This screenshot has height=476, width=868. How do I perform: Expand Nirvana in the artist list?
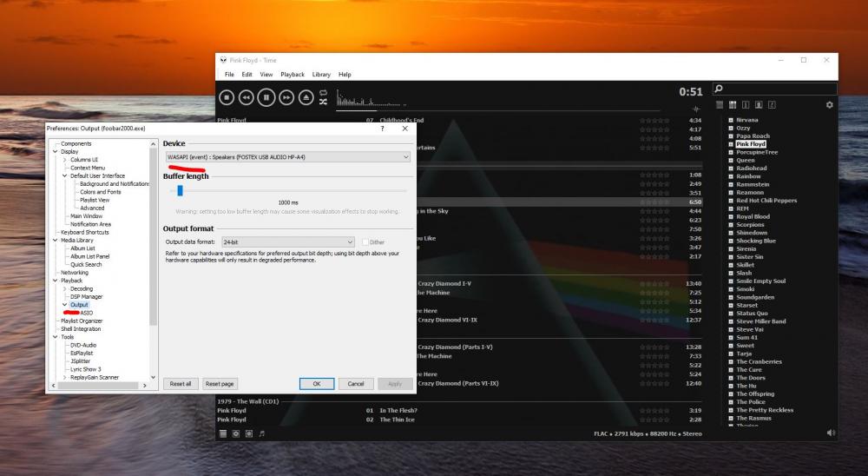tap(731, 120)
